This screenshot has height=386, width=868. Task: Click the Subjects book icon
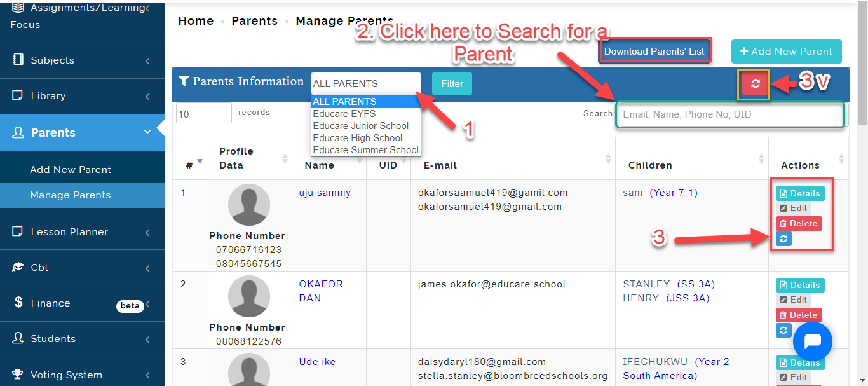click(x=18, y=60)
